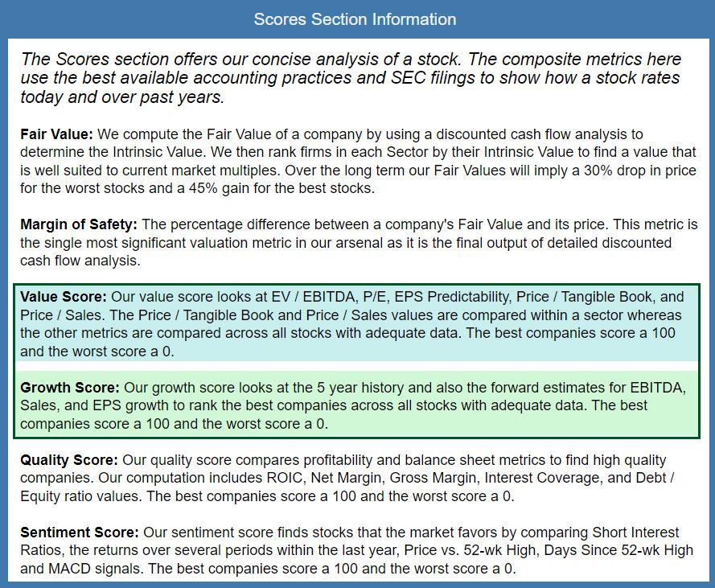Select the bold "Value Score:" heading
Viewport: 715px width, 588px height.
click(63, 296)
